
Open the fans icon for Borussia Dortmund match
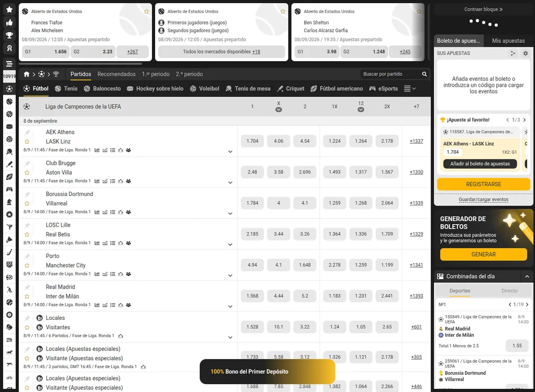[129, 212]
